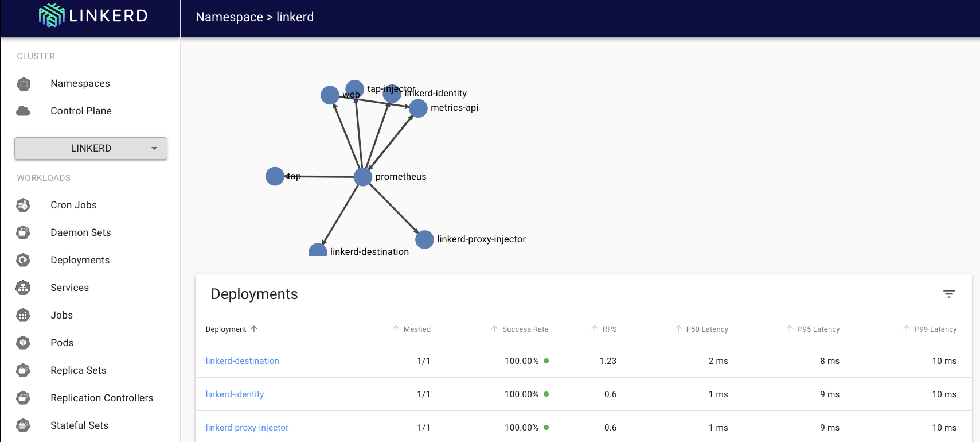Open the Stateful Sets sidebar link

click(x=79, y=425)
